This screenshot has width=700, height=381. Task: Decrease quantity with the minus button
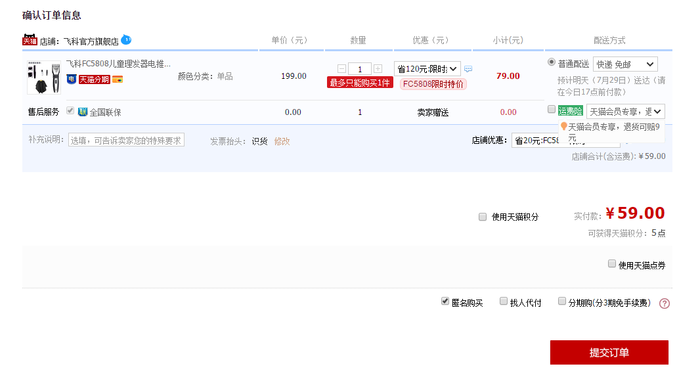coord(342,69)
